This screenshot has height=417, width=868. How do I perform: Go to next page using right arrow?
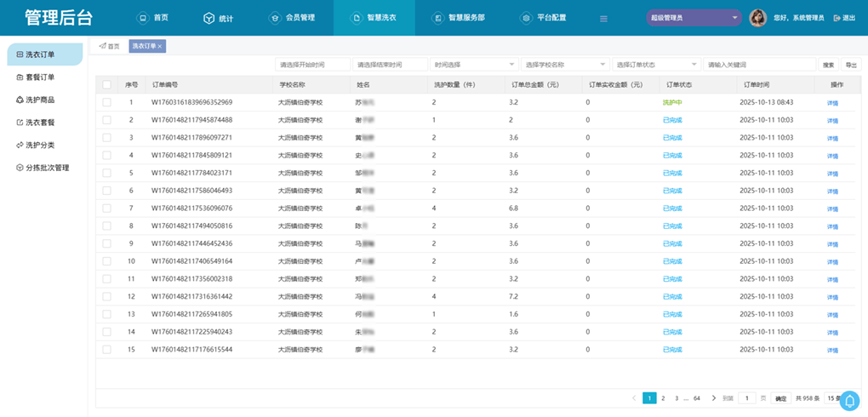click(713, 397)
